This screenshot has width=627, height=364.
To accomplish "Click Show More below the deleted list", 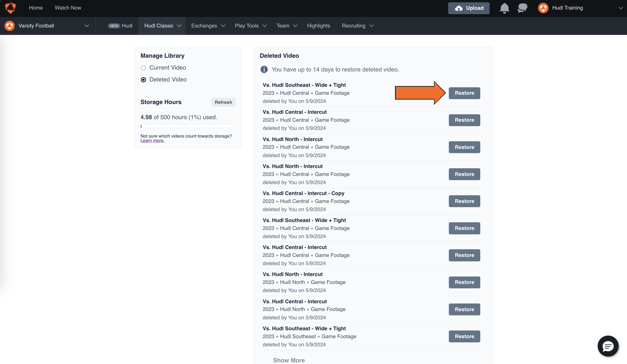I will tap(289, 360).
